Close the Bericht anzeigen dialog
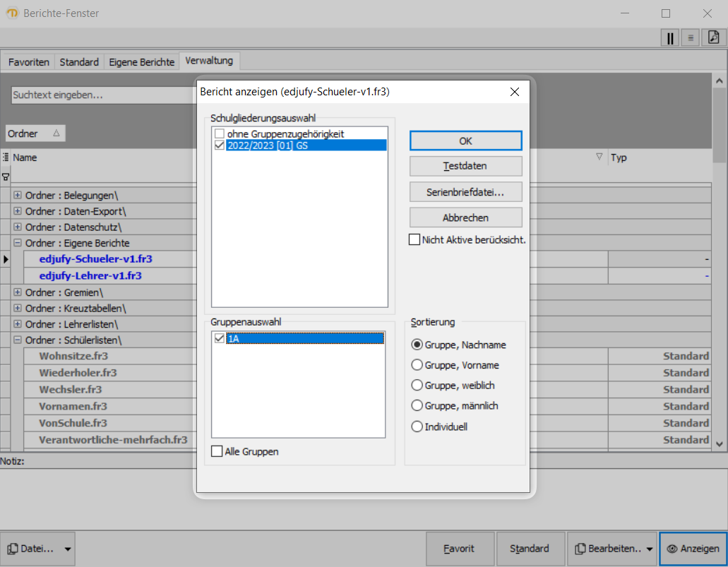This screenshot has height=567, width=728. (x=515, y=92)
